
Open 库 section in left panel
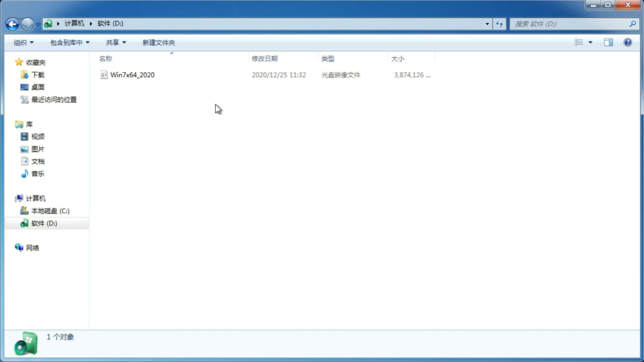[29, 124]
